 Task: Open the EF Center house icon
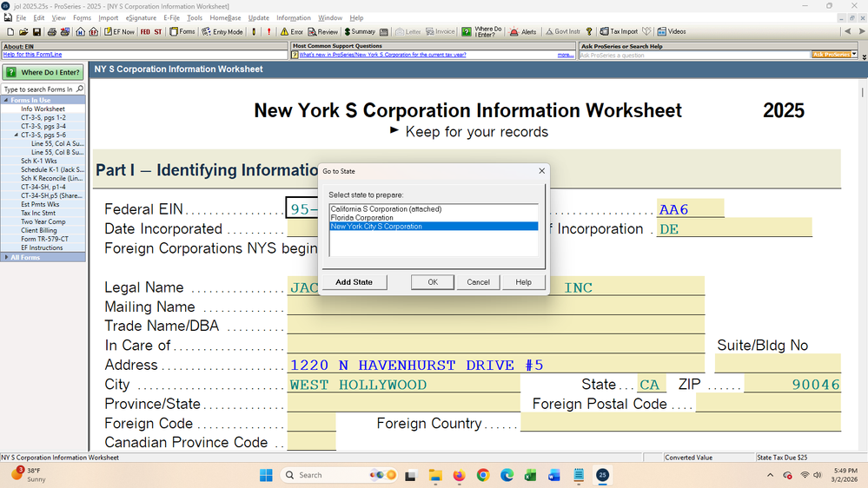point(94,31)
